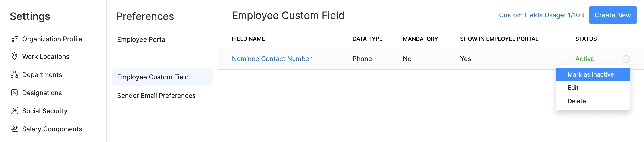Navigate to Salary Components settings
This screenshot has height=142, width=644.
click(x=52, y=129)
